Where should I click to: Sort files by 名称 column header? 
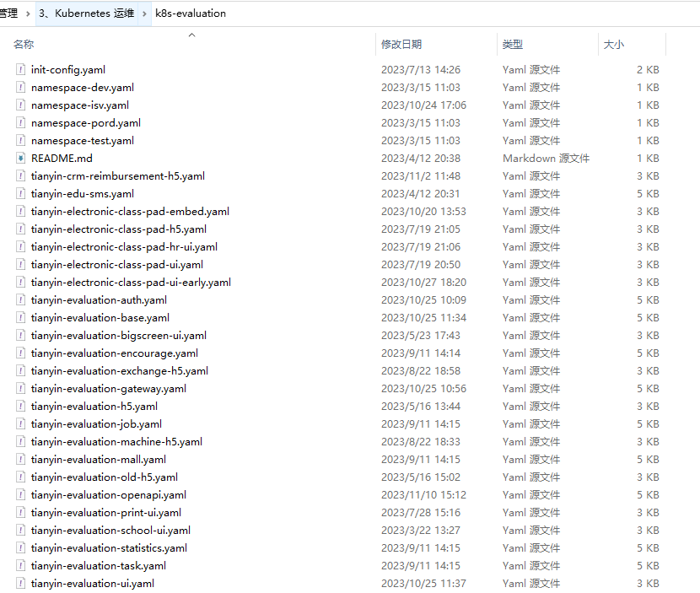(24, 45)
